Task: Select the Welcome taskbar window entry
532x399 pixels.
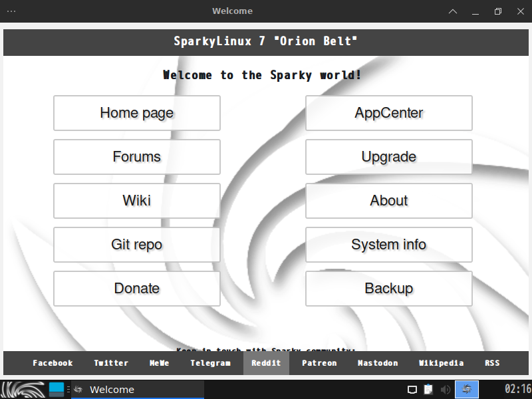Action: [138, 390]
